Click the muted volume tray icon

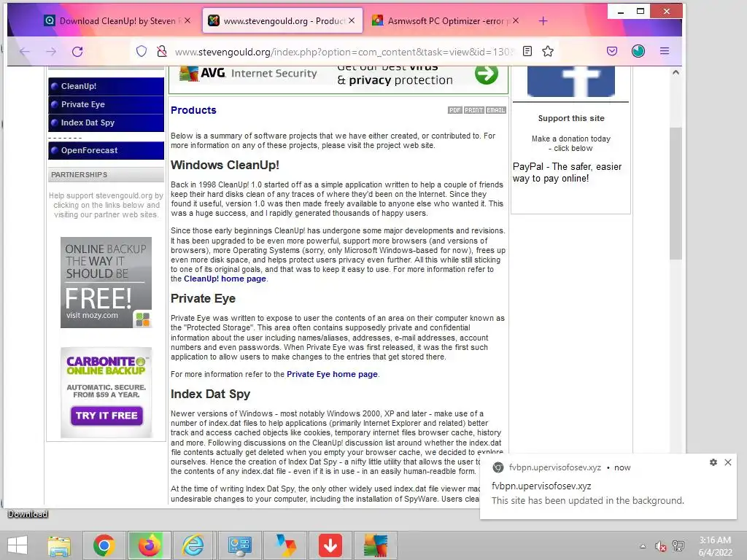[660, 546]
